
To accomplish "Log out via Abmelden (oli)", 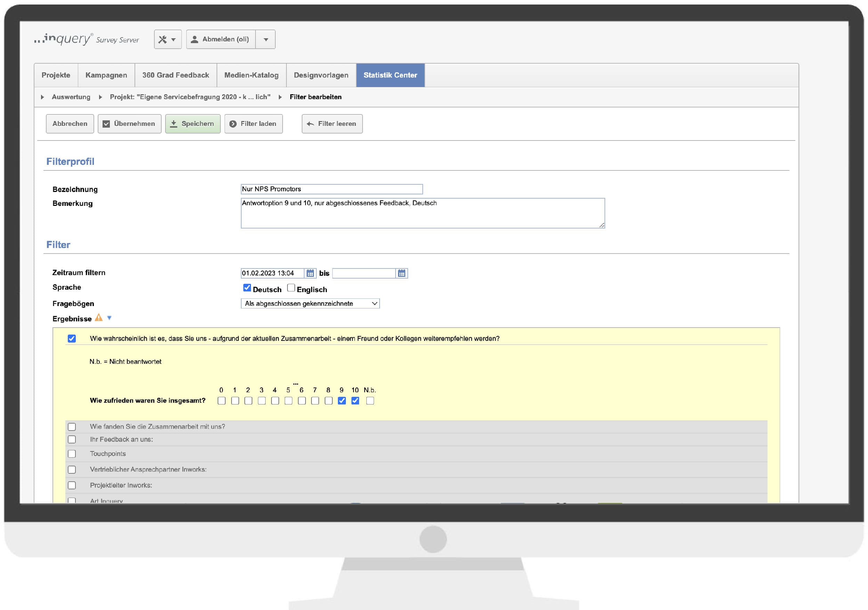I will coord(221,39).
